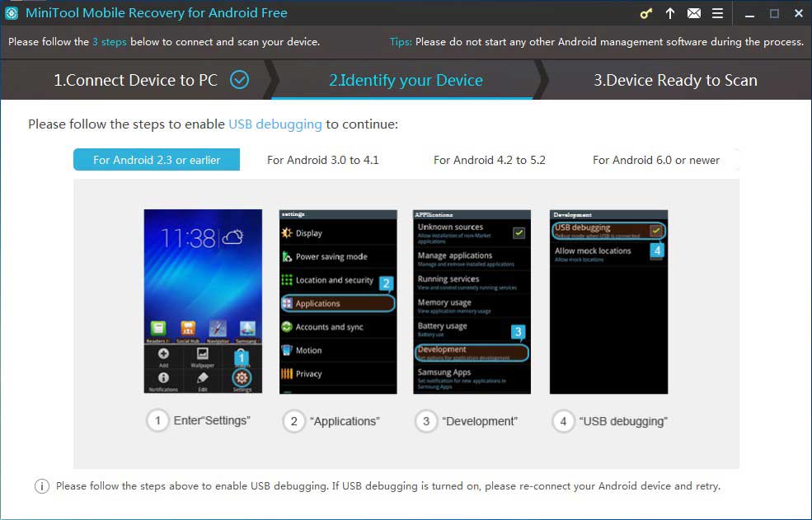Switch to For Android 4.2 to 5.2 tab
Image resolution: width=812 pixels, height=520 pixels.
490,160
